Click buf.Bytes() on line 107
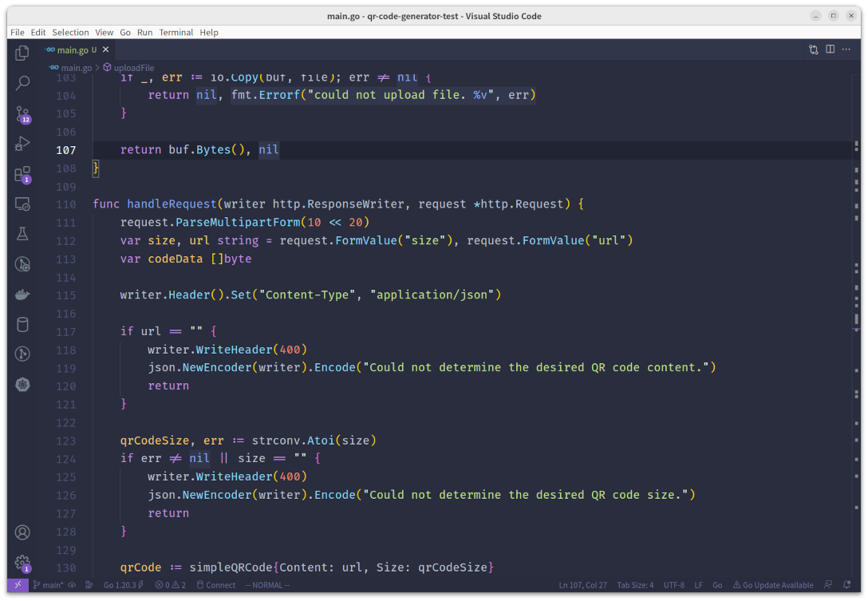This screenshot has height=601, width=868. click(207, 149)
